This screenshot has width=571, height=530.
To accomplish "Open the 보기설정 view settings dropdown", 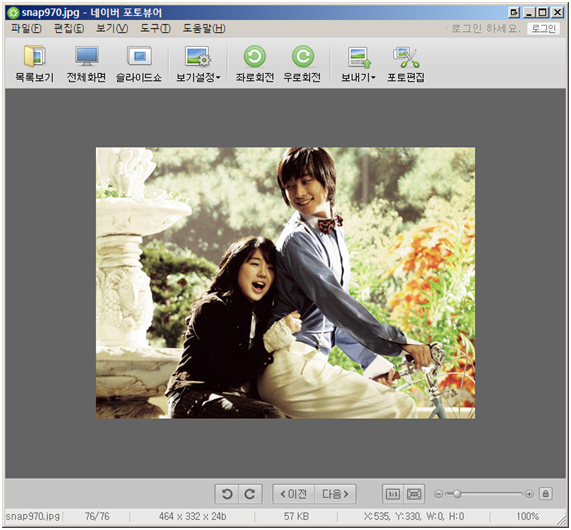I will point(198,64).
